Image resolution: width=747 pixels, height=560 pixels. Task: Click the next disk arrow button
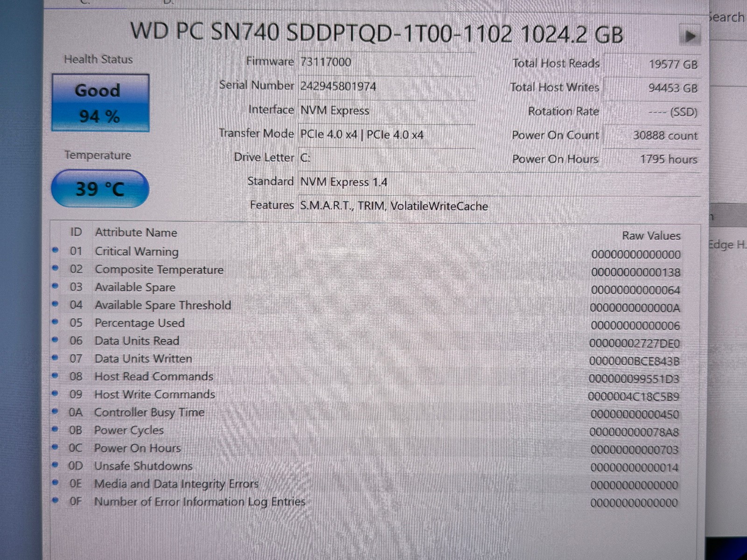pos(690,35)
